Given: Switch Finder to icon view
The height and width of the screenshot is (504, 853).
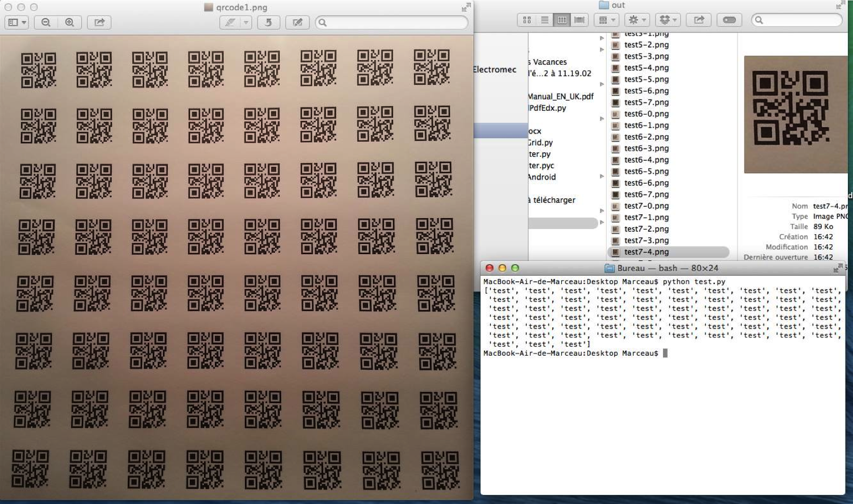Looking at the screenshot, I should [527, 20].
